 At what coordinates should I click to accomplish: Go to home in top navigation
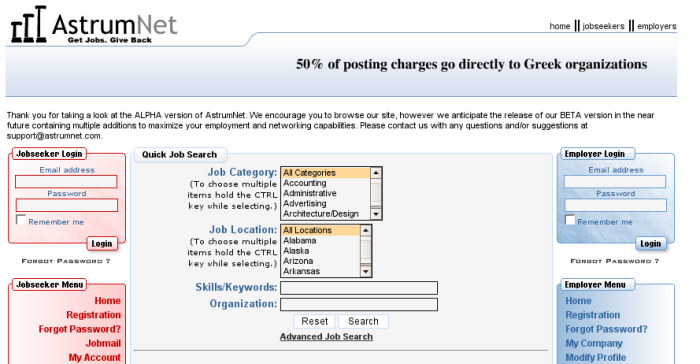560,26
